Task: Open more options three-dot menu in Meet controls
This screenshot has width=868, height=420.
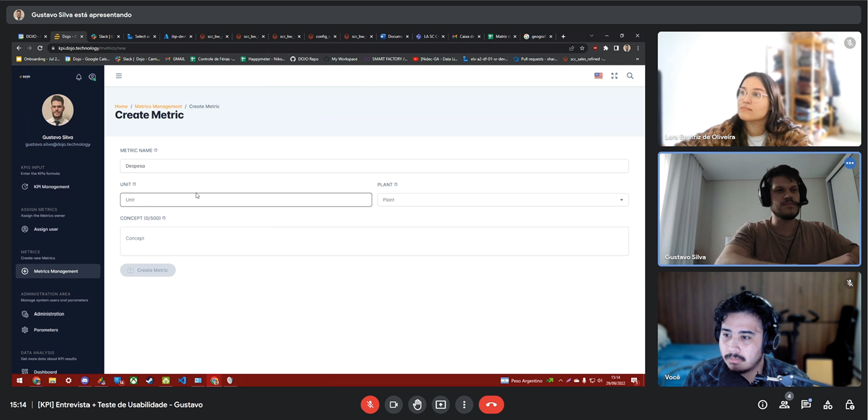Action: click(x=464, y=404)
